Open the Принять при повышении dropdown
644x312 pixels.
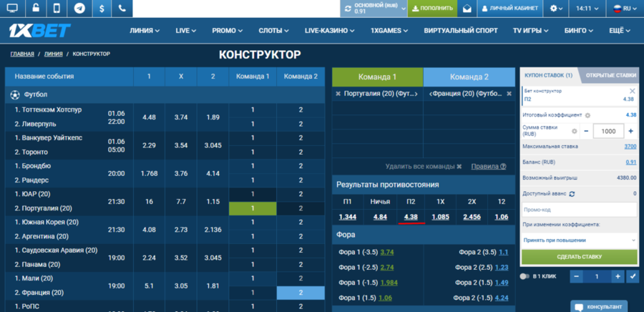[x=579, y=240]
